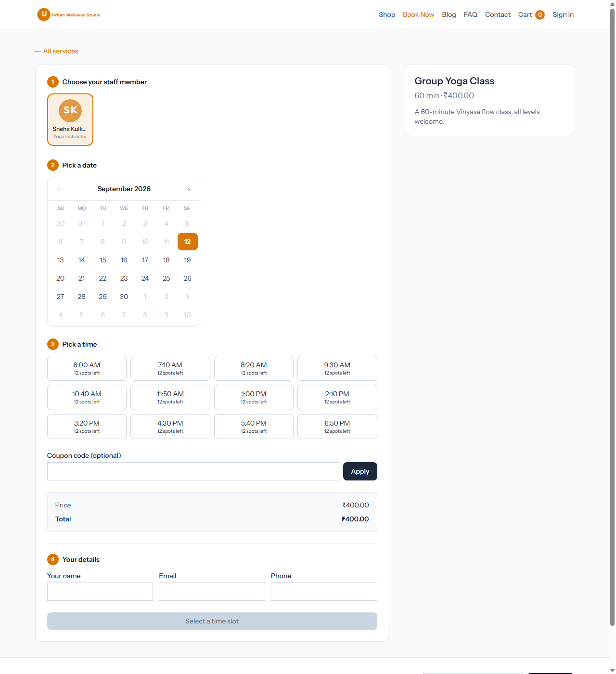616x674 pixels.
Task: Choose the 10:40 AM time slot
Action: tap(87, 397)
